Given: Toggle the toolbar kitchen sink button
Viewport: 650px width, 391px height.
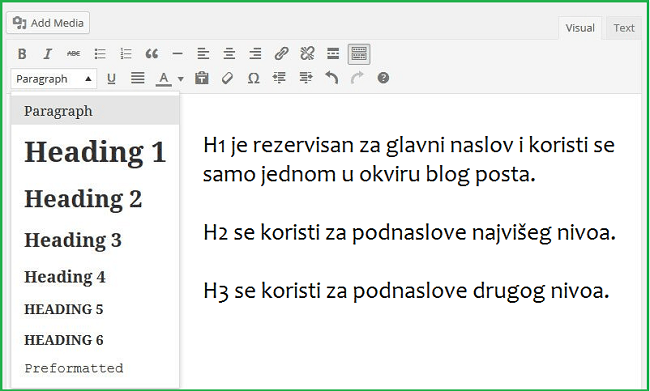Looking at the screenshot, I should click(x=359, y=54).
